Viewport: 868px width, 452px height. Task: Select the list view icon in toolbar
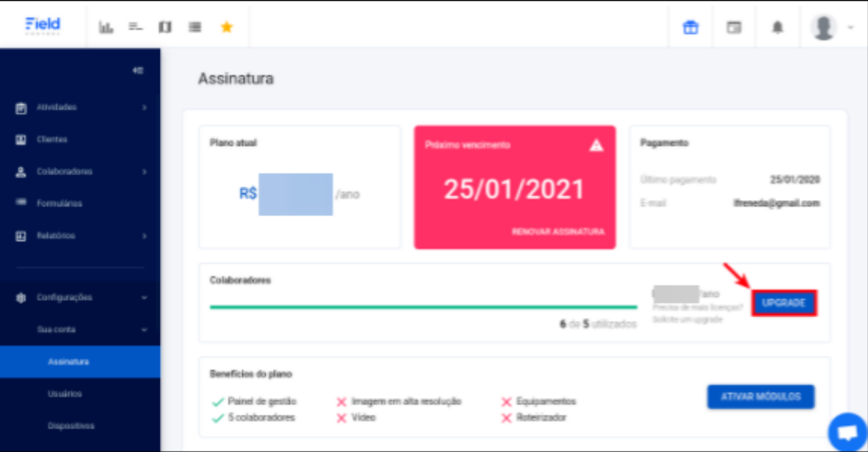click(195, 27)
